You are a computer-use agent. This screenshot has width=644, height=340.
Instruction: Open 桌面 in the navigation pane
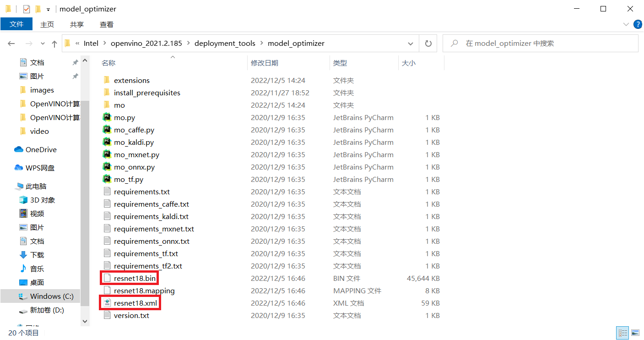pos(32,282)
